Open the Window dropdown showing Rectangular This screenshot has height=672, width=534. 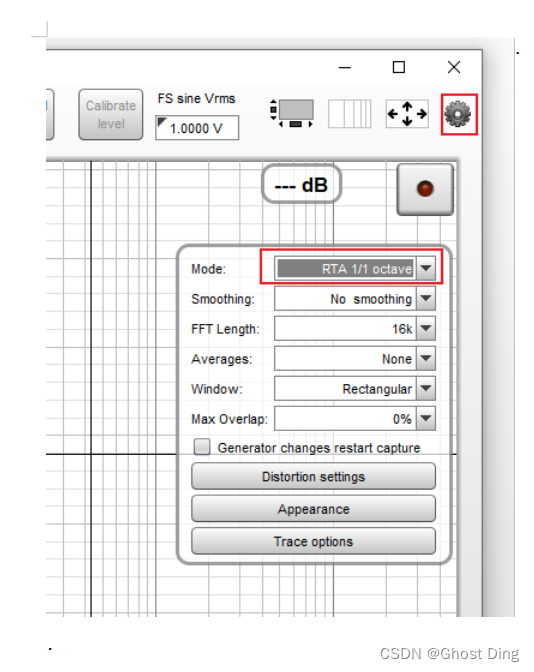pos(355,389)
